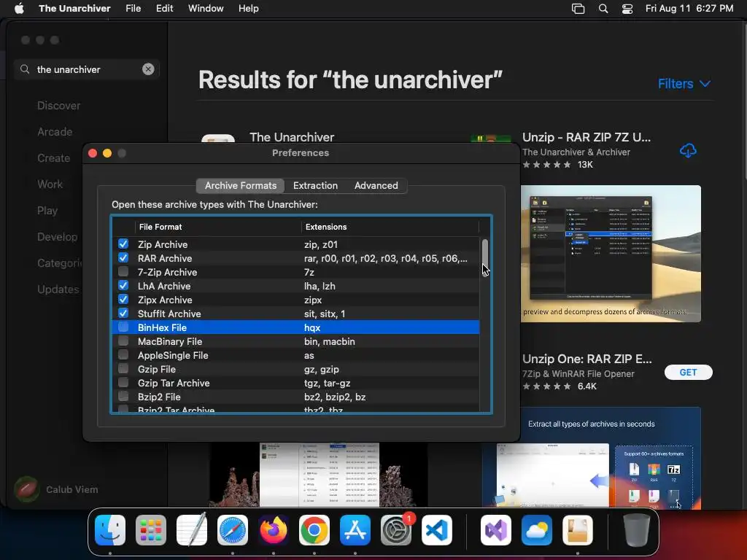Select the Gzip Tar Archive row

[295, 383]
